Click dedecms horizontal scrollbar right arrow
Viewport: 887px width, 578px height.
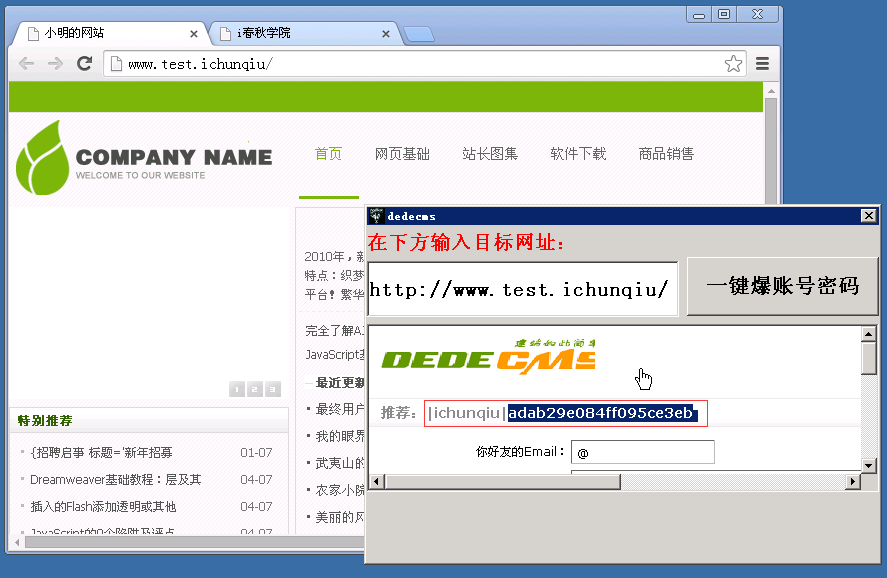852,482
